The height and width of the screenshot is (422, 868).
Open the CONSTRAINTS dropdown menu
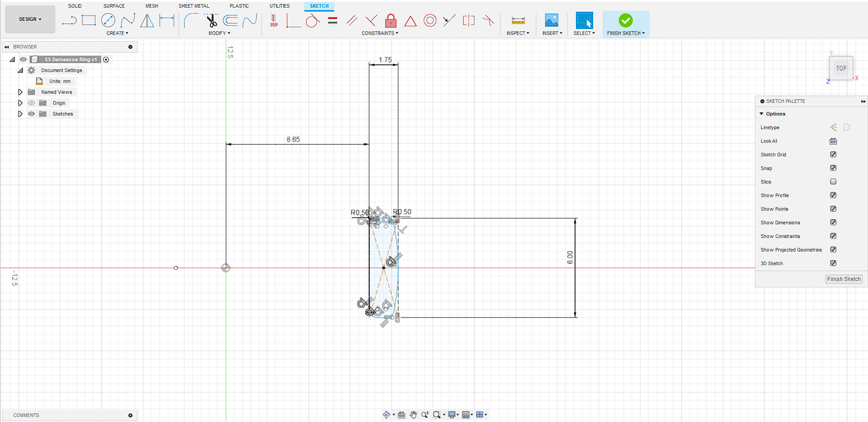click(x=380, y=33)
